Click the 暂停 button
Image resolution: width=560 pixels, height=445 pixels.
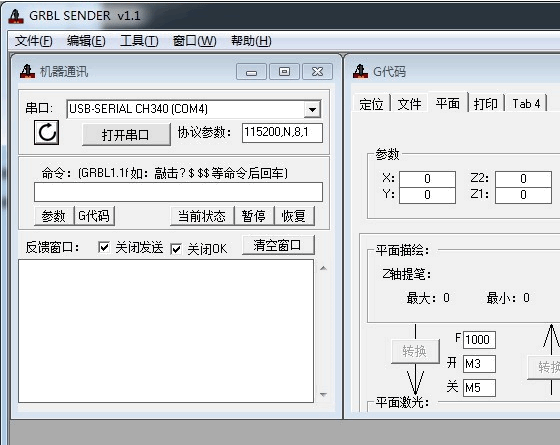(254, 216)
